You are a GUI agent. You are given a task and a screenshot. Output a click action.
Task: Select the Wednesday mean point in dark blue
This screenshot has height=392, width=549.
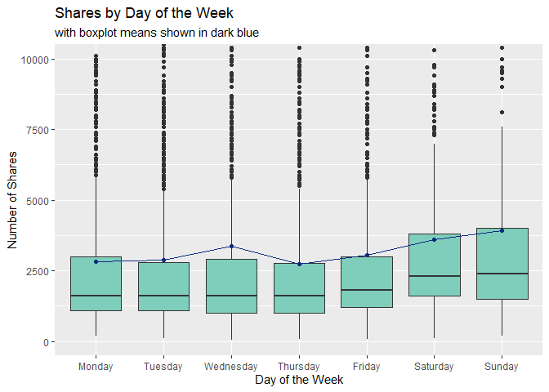[231, 246]
